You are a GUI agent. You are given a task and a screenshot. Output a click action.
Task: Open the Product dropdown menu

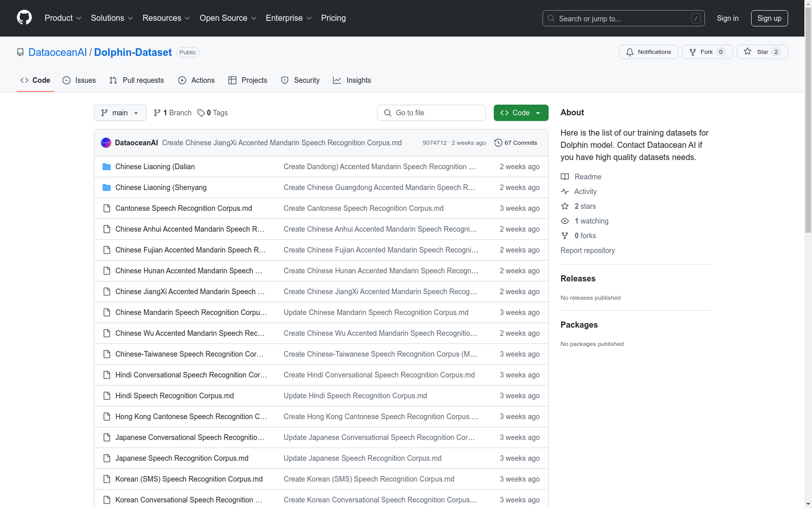(63, 18)
